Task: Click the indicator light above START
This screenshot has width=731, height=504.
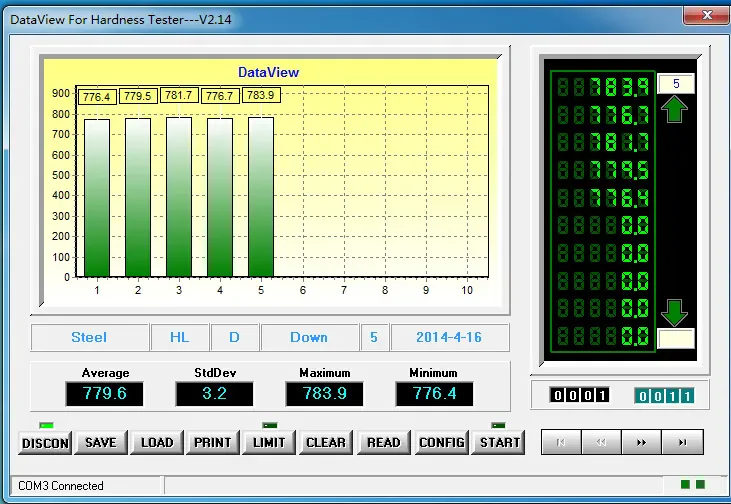Action: coord(498,425)
